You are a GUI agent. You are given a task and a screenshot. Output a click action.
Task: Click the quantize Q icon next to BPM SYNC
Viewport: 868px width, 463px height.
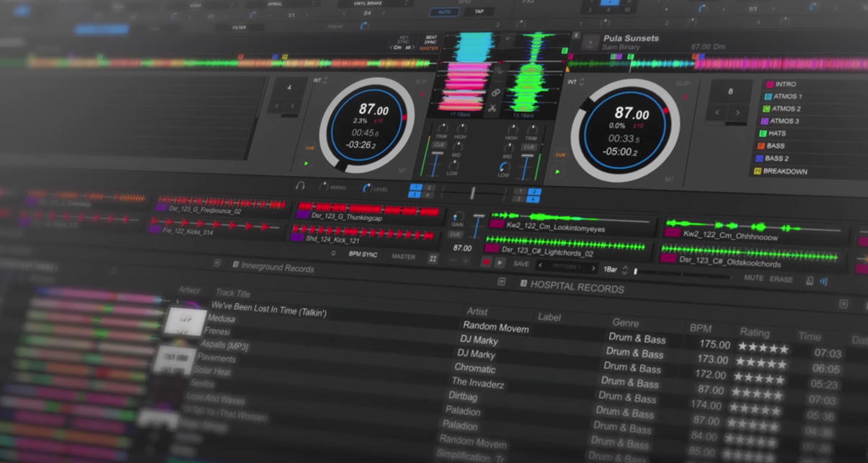click(x=333, y=254)
